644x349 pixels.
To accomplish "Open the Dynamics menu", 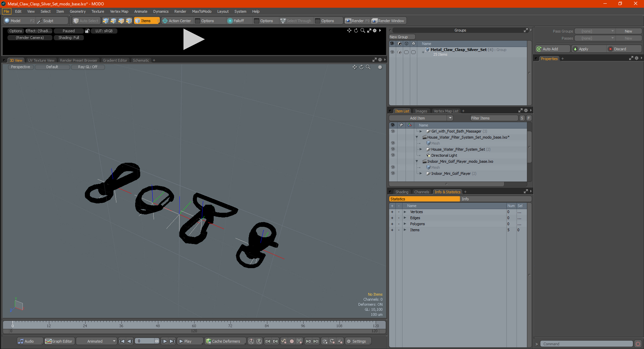I will [161, 11].
